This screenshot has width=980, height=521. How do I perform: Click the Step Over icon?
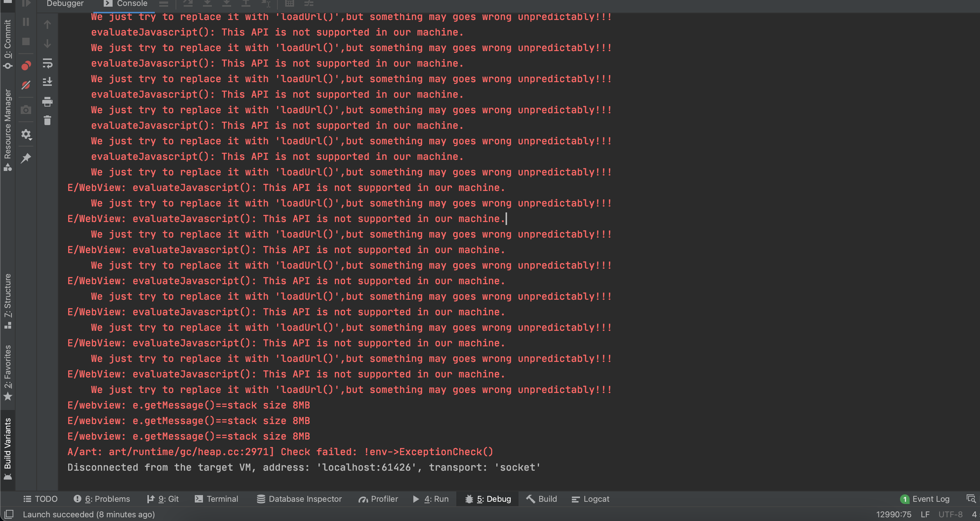pyautogui.click(x=188, y=4)
